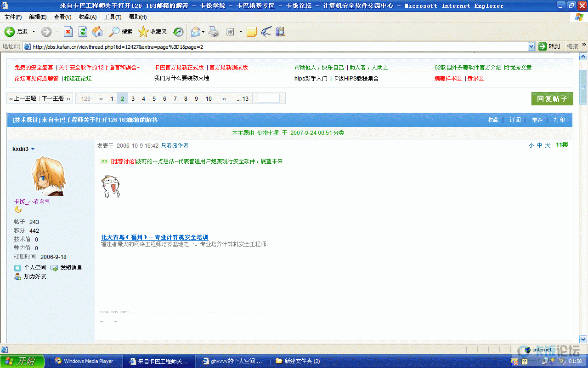Click the 打印 print link in thread header
This screenshot has width=588, height=368.
[x=559, y=120]
